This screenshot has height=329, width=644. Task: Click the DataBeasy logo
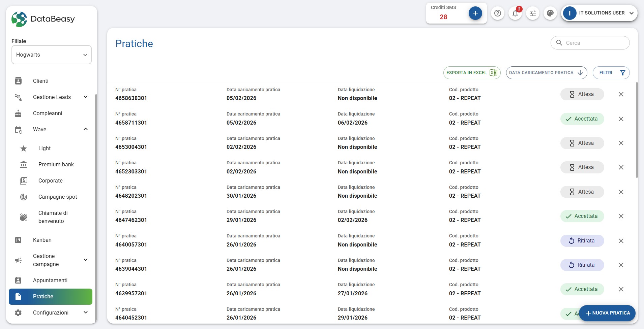[43, 19]
